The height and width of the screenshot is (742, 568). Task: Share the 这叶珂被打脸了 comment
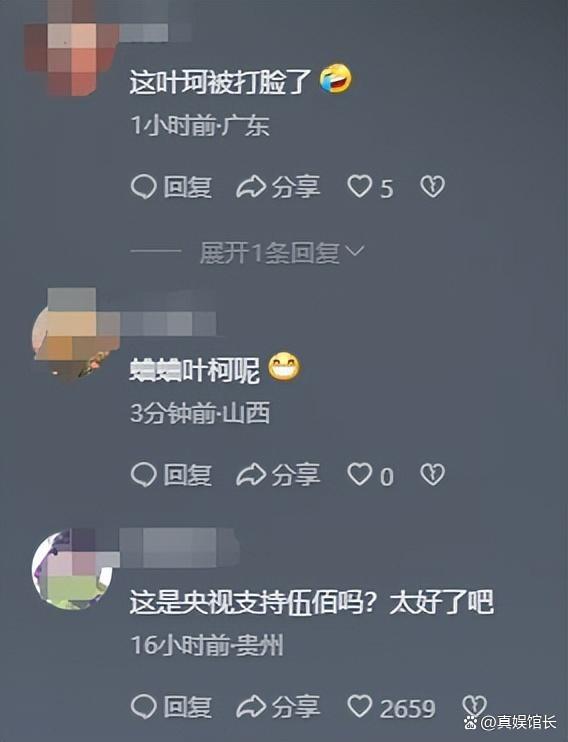[x=278, y=187]
